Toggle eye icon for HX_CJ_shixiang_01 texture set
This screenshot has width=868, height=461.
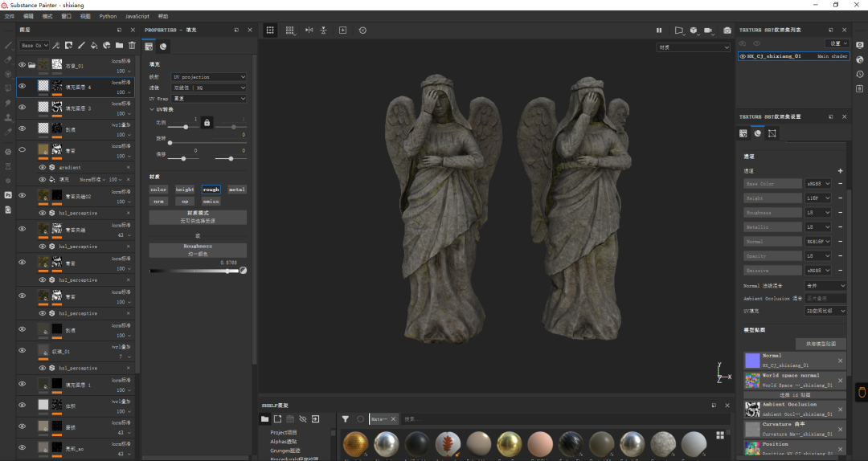point(743,57)
